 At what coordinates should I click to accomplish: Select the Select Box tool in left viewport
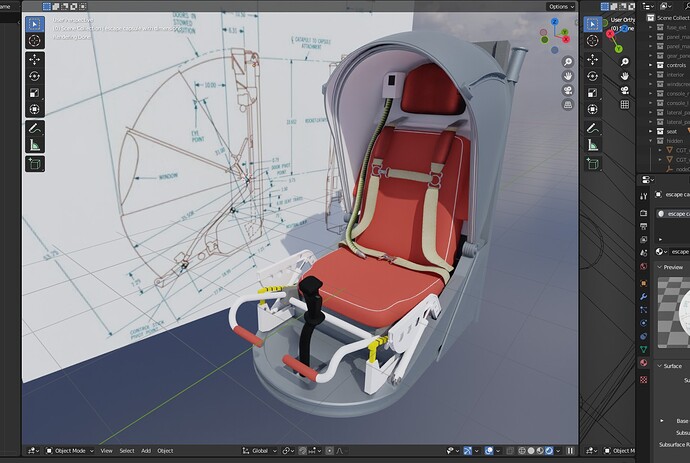(x=35, y=24)
